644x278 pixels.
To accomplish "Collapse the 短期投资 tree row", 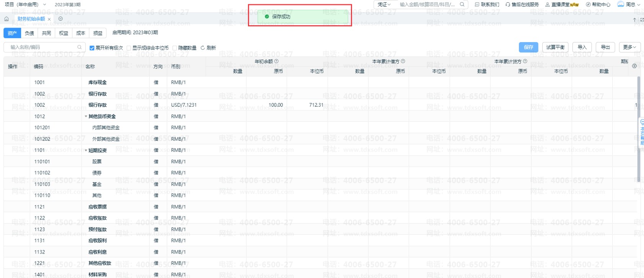I will tap(86, 150).
